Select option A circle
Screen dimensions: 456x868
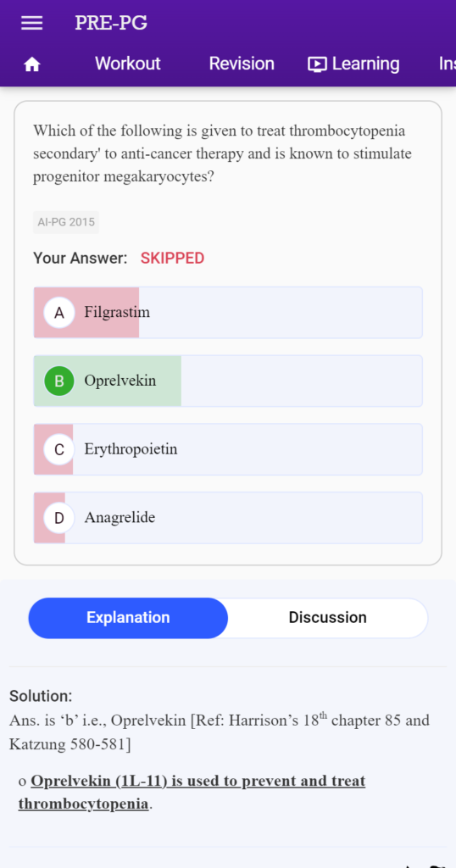coord(59,313)
